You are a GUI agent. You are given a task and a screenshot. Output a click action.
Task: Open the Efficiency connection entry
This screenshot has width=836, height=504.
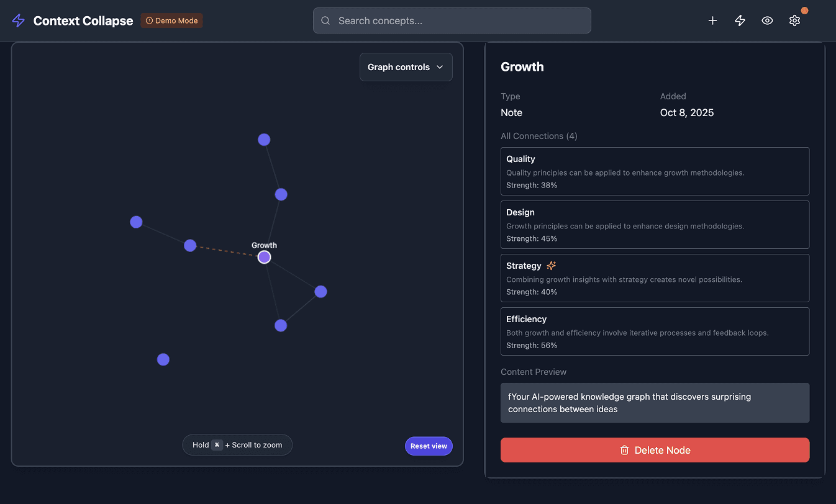655,331
